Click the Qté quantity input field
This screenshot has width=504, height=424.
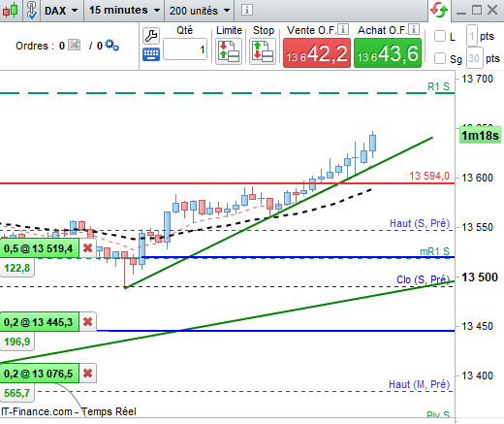pyautogui.click(x=185, y=49)
